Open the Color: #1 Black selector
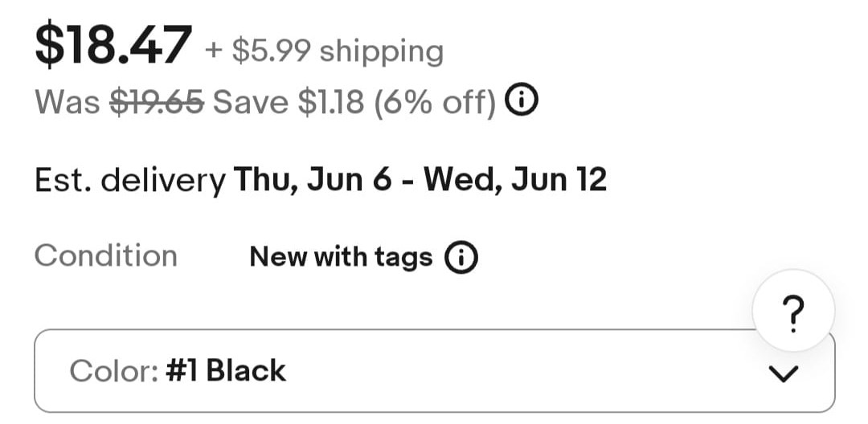Viewport: 868px width, 424px height. tap(435, 371)
